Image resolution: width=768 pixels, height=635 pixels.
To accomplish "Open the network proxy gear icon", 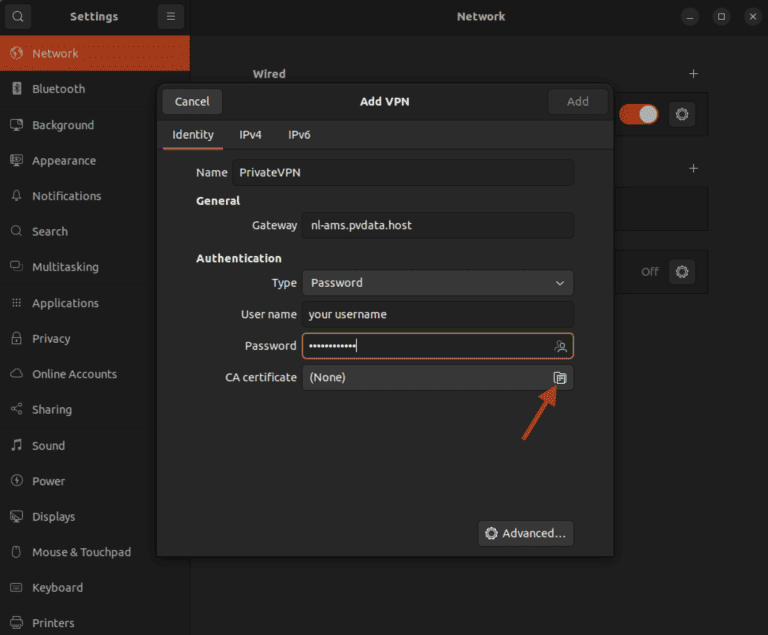I will tap(682, 271).
